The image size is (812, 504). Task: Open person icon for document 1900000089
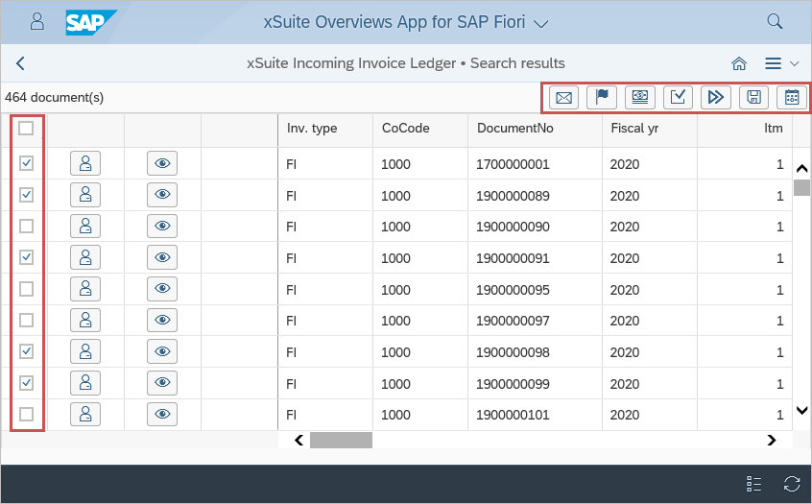click(85, 195)
